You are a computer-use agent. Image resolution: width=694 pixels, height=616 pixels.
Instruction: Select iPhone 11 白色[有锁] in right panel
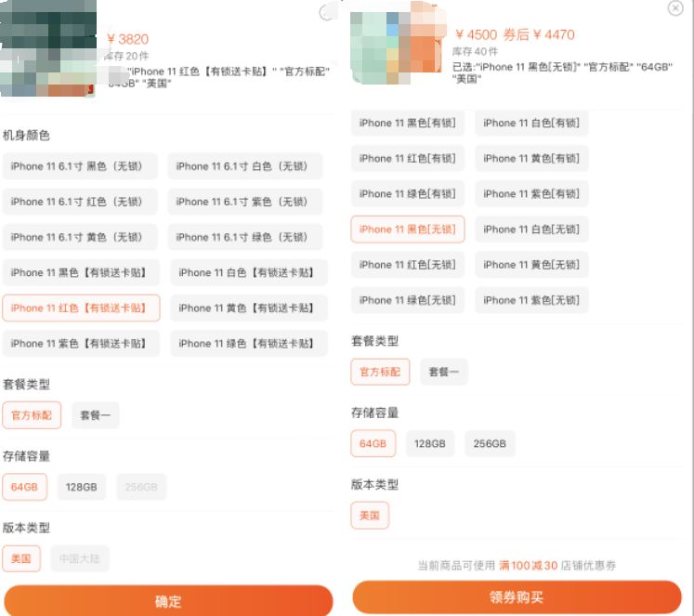click(531, 123)
